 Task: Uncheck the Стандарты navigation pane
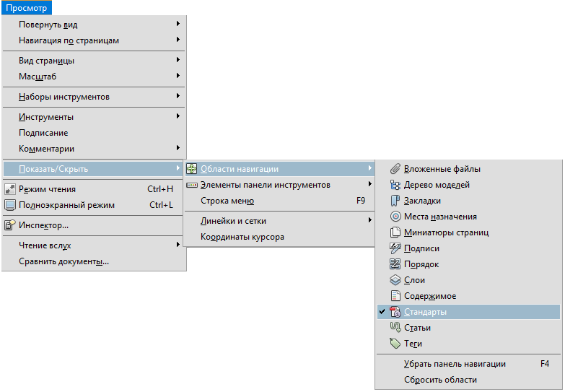pyautogui.click(x=425, y=312)
